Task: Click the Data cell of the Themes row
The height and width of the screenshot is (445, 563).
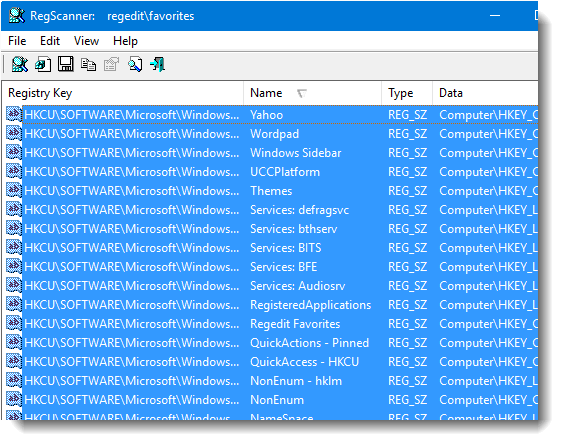Action: [x=488, y=191]
